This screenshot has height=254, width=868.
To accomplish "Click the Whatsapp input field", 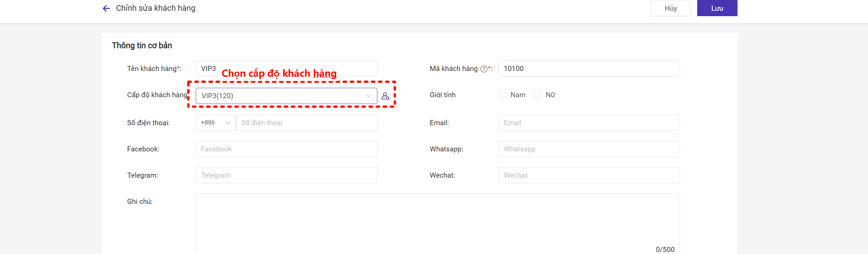I will 588,149.
